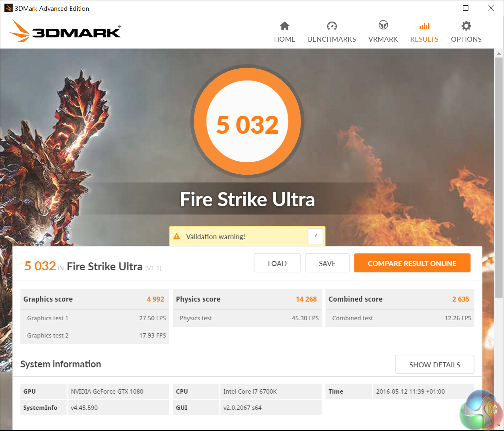Viewport: 504px width, 431px height.
Task: Switch to the VRMARK tab
Action: (x=383, y=32)
